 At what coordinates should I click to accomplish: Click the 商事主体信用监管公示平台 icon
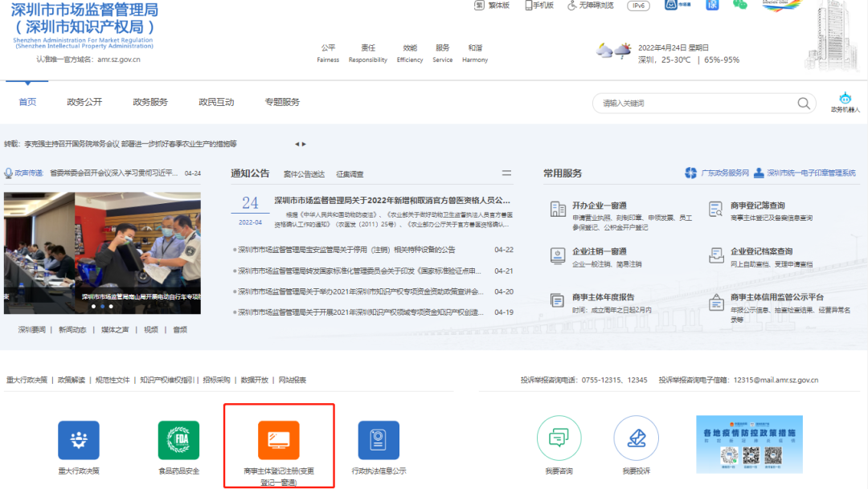tap(716, 303)
